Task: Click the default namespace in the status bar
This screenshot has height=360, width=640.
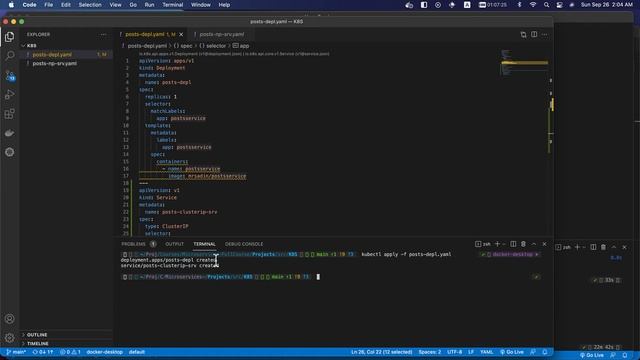Action: coord(137,352)
